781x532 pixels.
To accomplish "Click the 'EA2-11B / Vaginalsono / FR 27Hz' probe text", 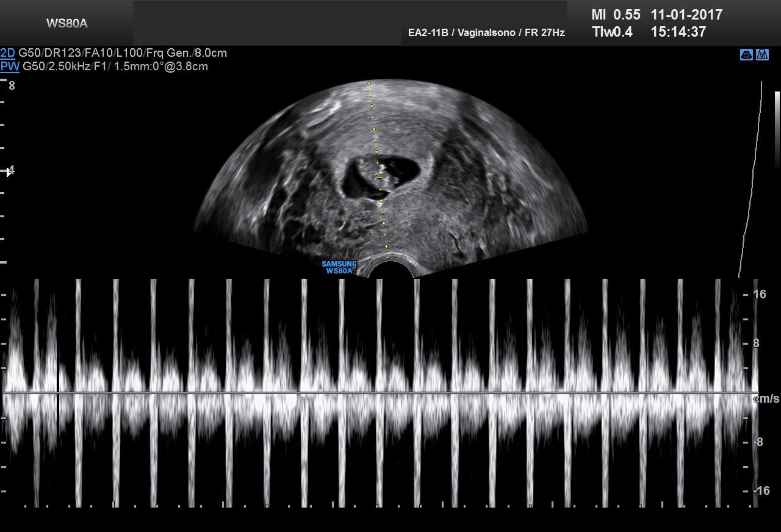I will pos(486,33).
